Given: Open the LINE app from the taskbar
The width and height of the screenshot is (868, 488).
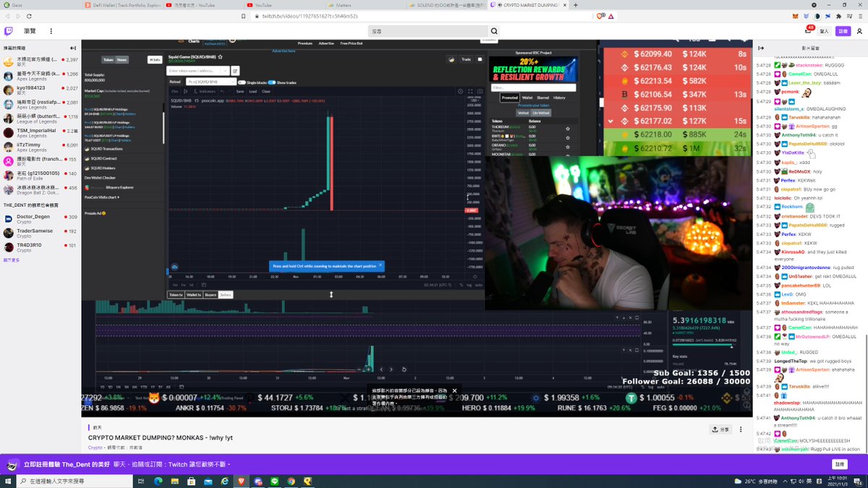Looking at the screenshot, I should (274, 481).
